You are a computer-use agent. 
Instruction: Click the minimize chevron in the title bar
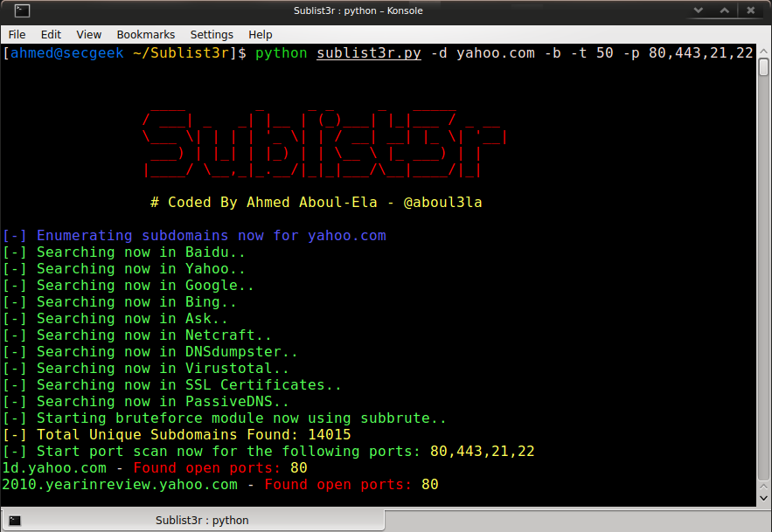click(x=698, y=10)
